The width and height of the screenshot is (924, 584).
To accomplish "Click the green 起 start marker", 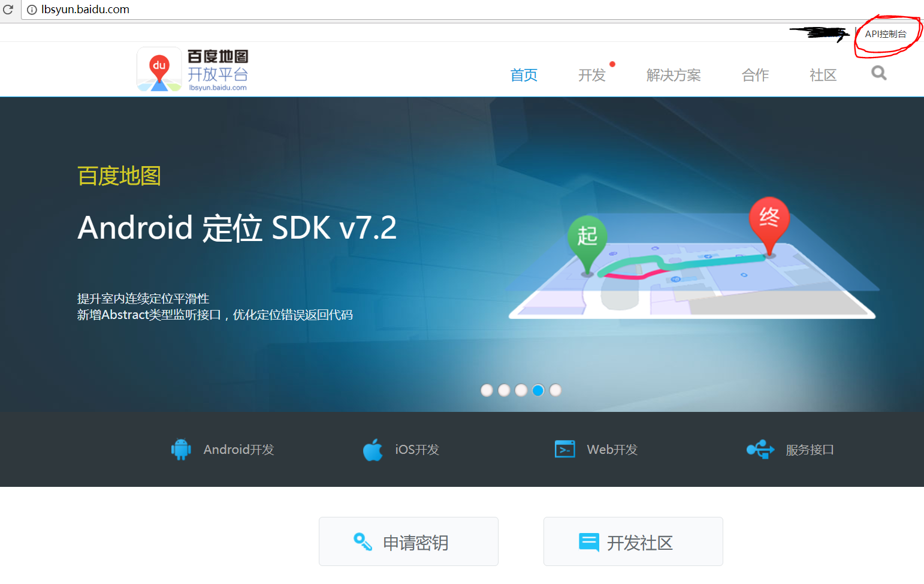I will coord(587,246).
